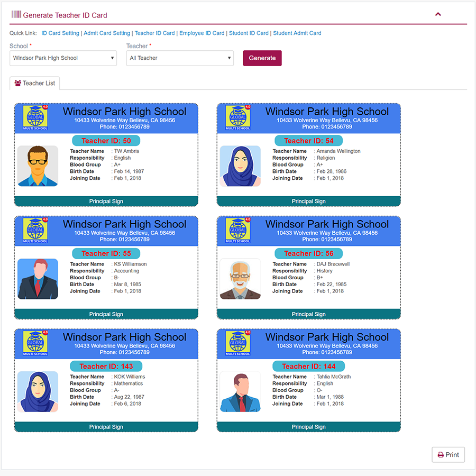Click the Print button with printer icon

tap(448, 454)
